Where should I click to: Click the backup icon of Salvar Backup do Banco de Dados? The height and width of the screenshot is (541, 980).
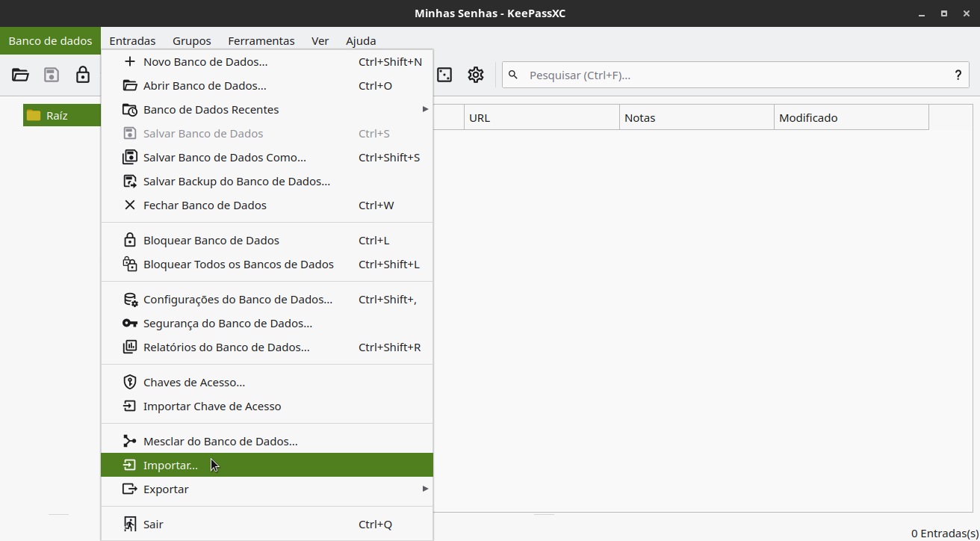[x=130, y=181]
